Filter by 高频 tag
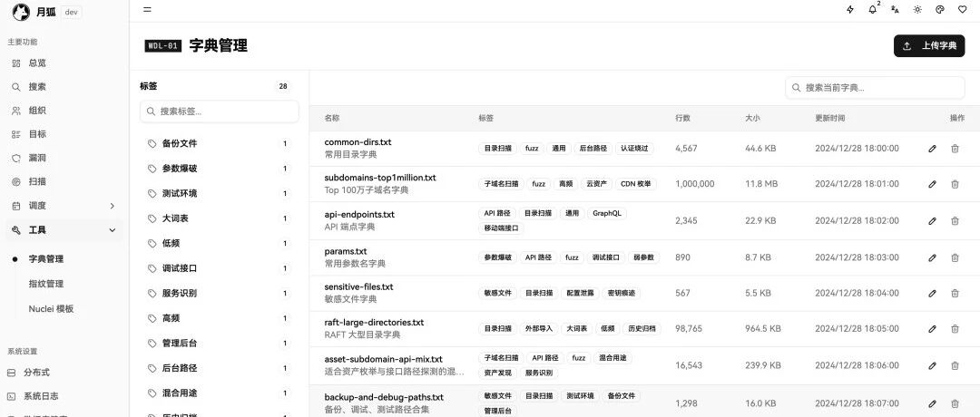The width and height of the screenshot is (980, 417). click(219, 318)
